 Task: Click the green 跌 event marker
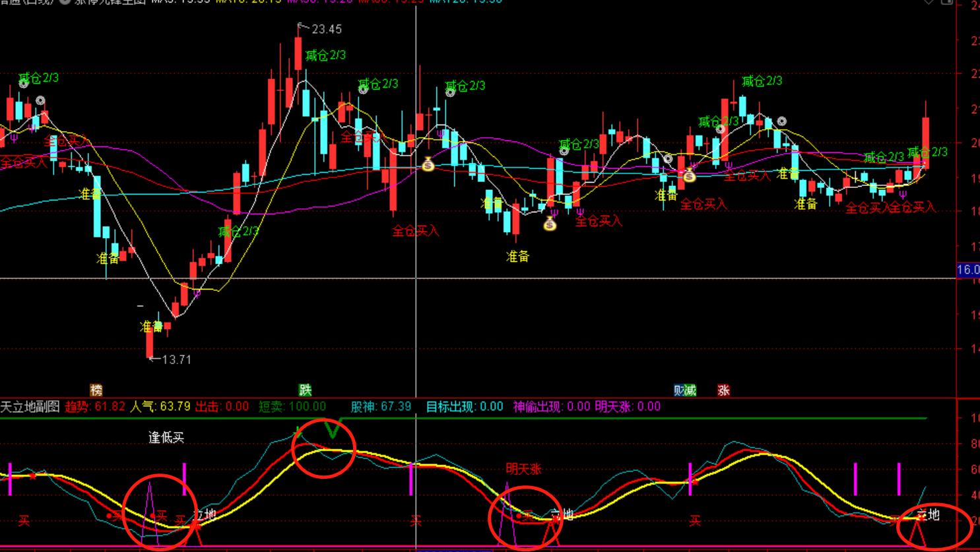click(305, 390)
